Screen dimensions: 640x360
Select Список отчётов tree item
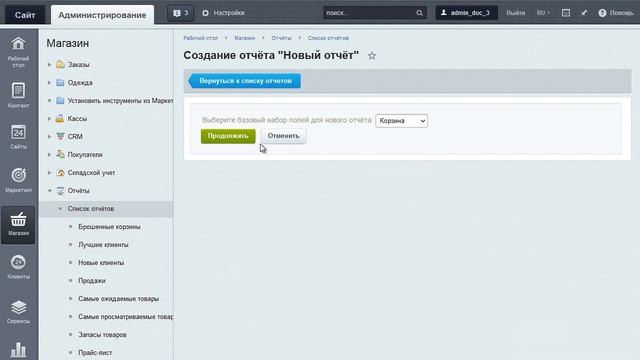tap(106, 209)
